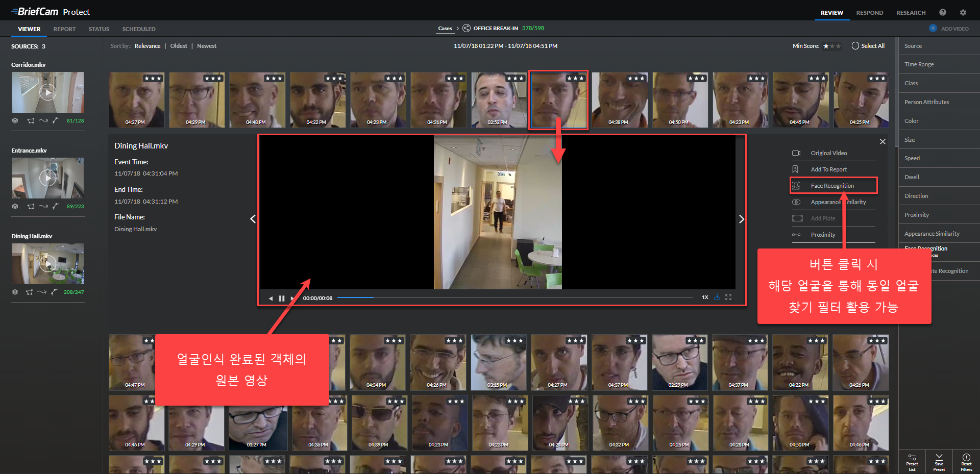Click the video progress slider
The width and height of the screenshot is (980, 474).
(515, 297)
